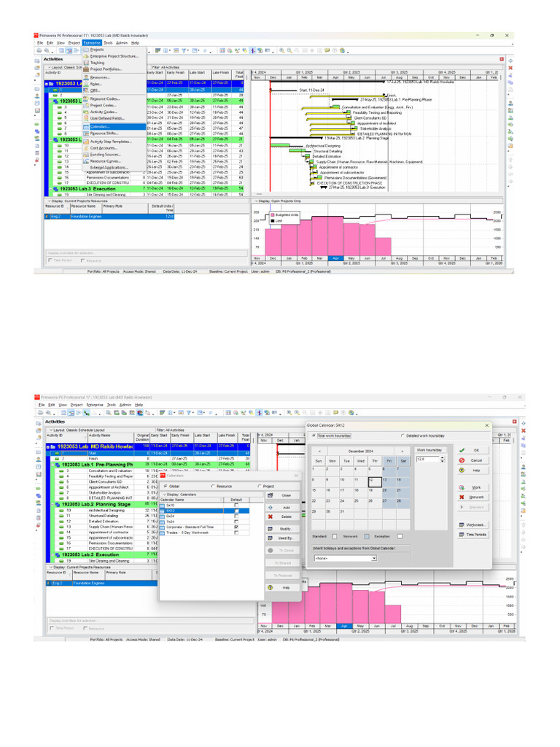Click the Exception color legend swatch

[400, 537]
